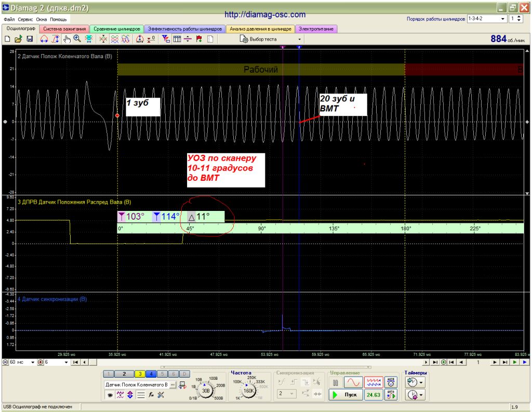
Task: Click the horizontal divider split icon
Action: (x=188, y=39)
